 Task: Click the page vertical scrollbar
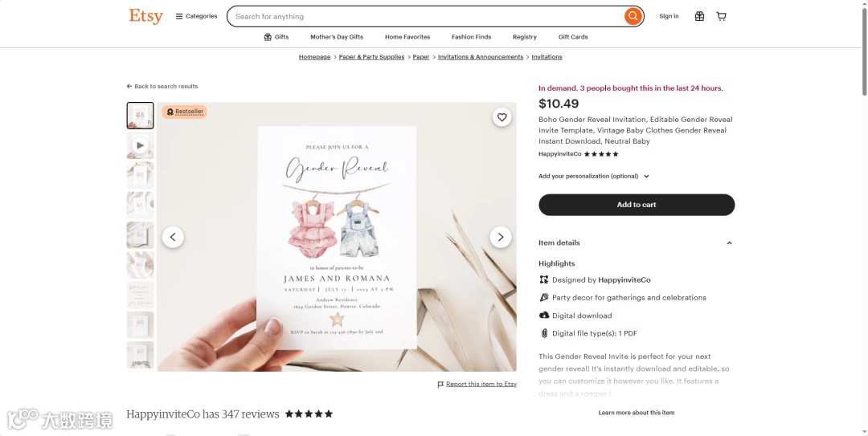[864, 218]
